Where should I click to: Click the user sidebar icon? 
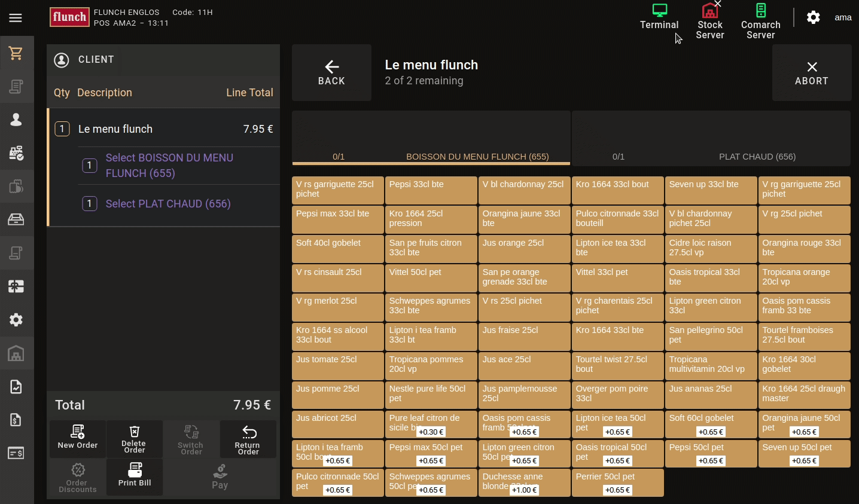[16, 120]
